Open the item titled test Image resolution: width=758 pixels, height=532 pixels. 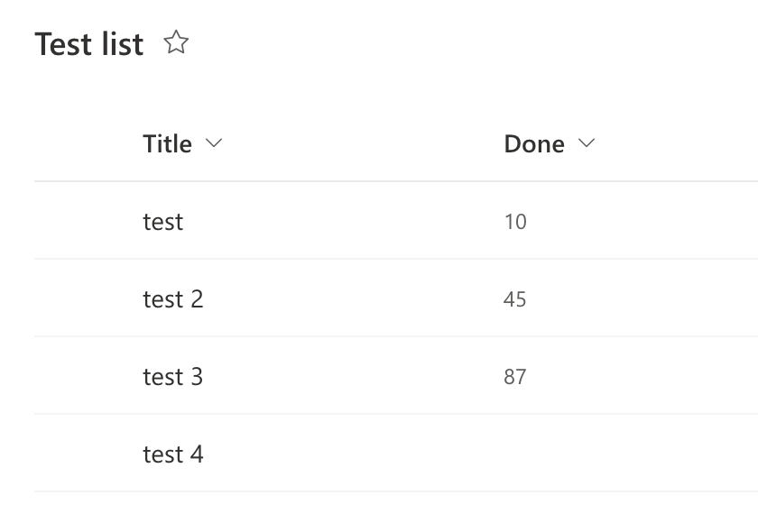[x=162, y=222]
